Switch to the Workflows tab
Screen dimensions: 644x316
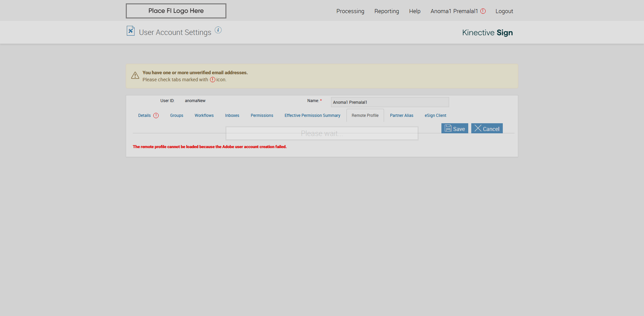pos(204,116)
